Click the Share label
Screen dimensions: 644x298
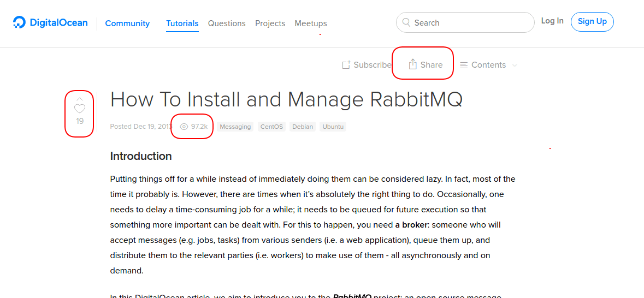pyautogui.click(x=432, y=65)
